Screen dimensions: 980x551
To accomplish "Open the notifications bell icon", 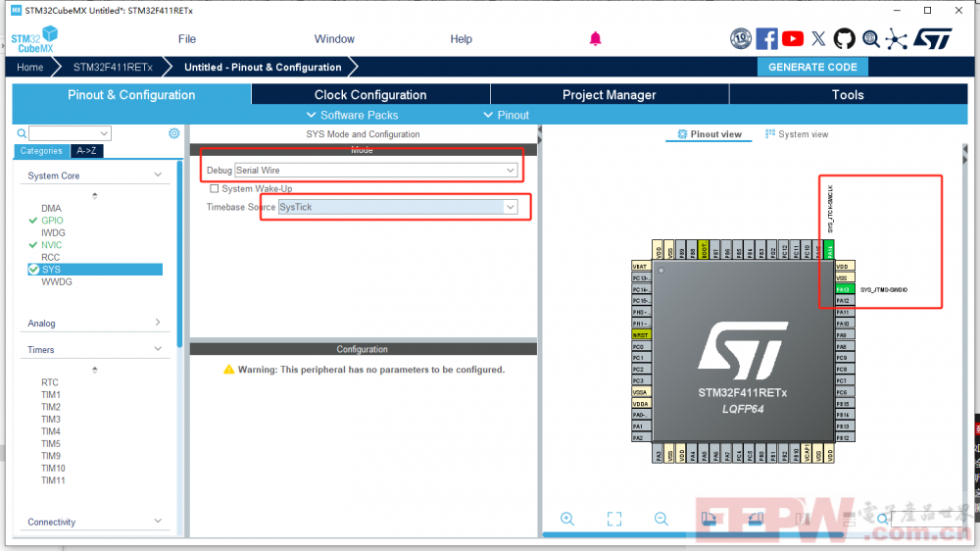I will [x=595, y=39].
